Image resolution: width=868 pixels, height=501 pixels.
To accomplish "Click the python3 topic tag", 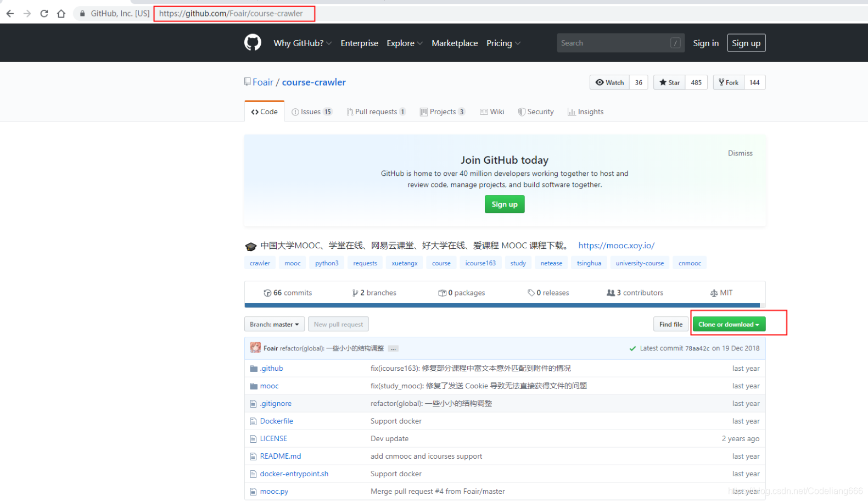I will [327, 263].
